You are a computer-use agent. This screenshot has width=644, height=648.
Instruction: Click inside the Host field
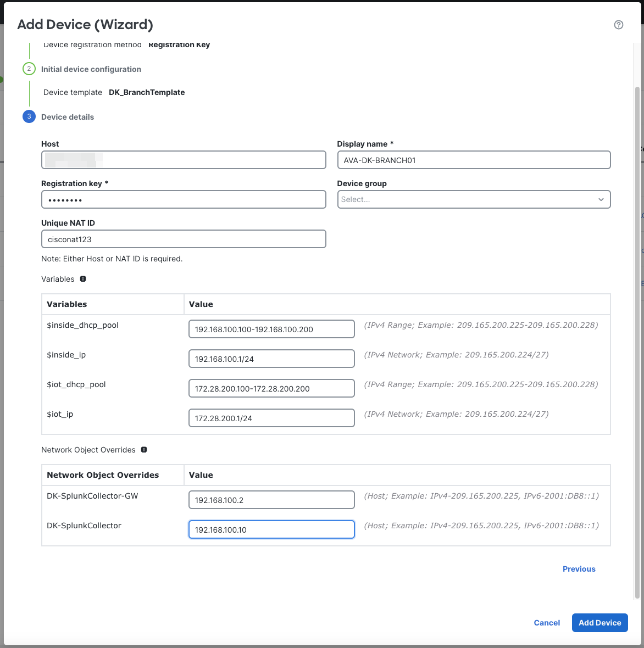[x=184, y=160]
